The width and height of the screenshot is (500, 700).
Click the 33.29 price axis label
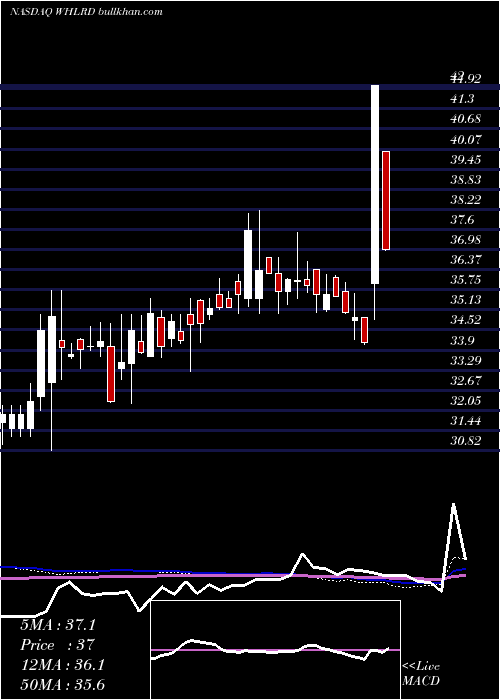(x=465, y=360)
